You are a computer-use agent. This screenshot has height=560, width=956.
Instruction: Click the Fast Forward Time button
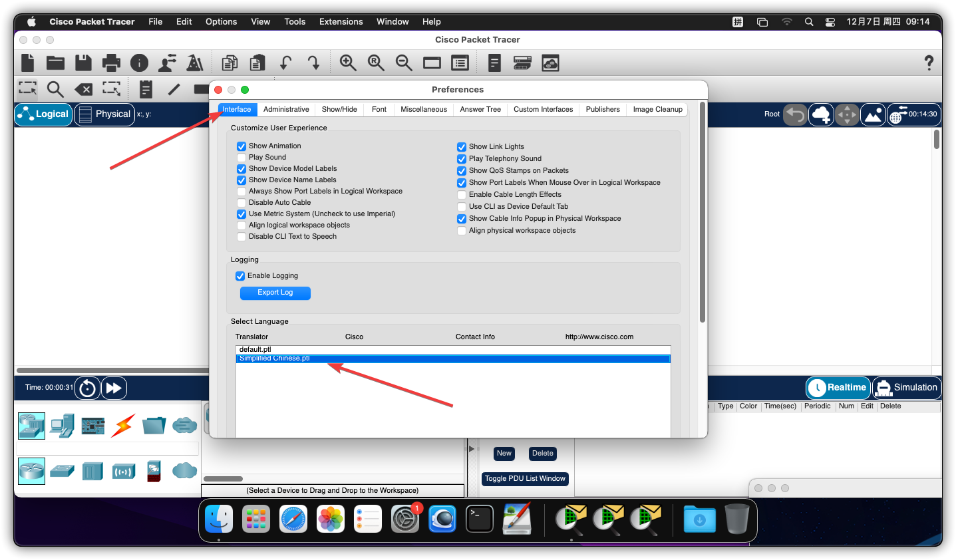point(114,388)
